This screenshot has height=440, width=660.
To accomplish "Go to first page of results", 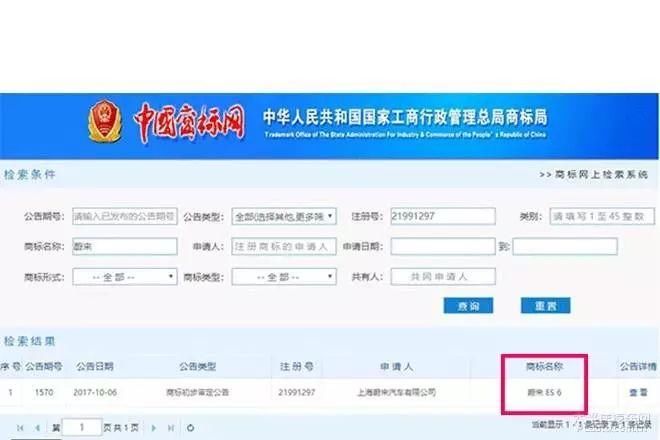I will pyautogui.click(x=20, y=428).
